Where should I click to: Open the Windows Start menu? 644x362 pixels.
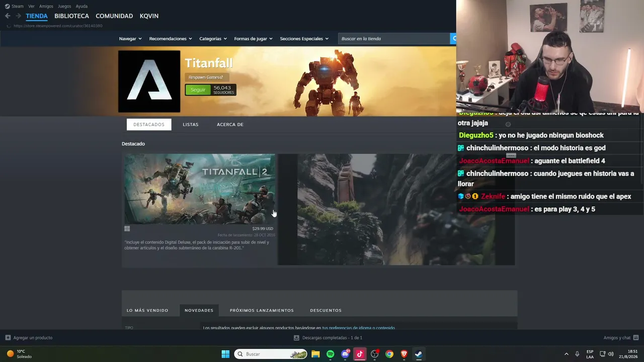[x=225, y=354]
